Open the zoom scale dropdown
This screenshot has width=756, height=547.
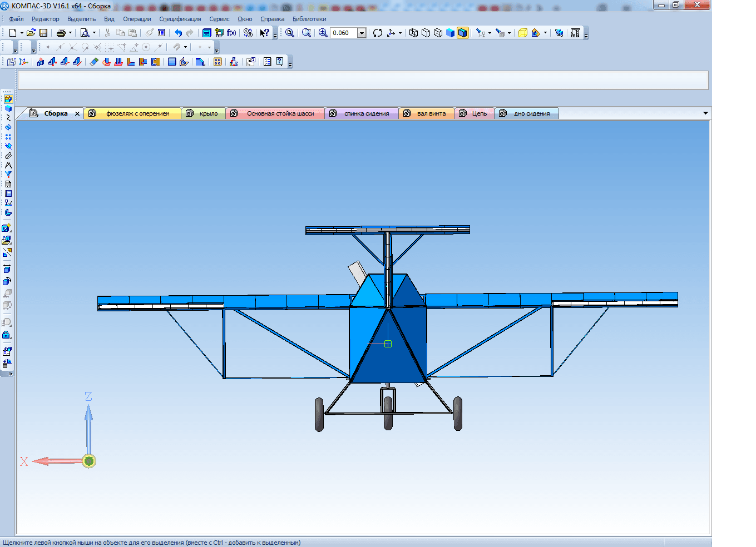pos(362,33)
